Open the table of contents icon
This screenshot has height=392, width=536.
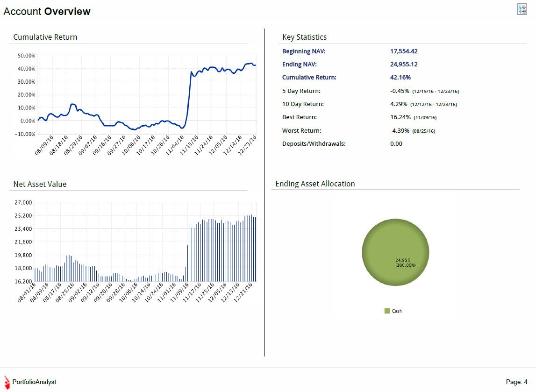522,9
